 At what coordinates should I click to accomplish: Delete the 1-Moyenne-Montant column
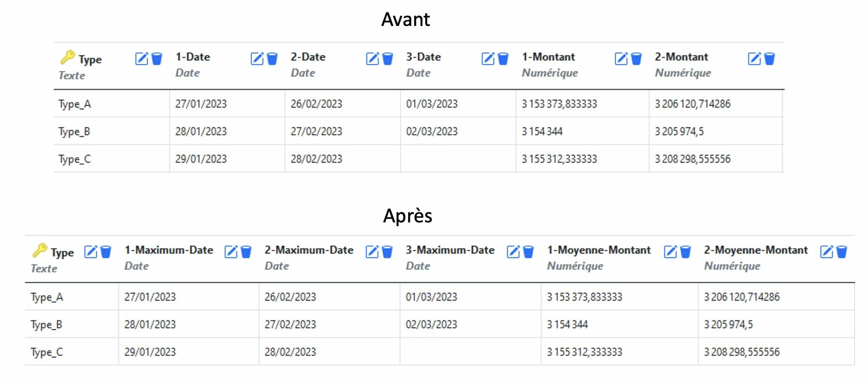point(686,252)
